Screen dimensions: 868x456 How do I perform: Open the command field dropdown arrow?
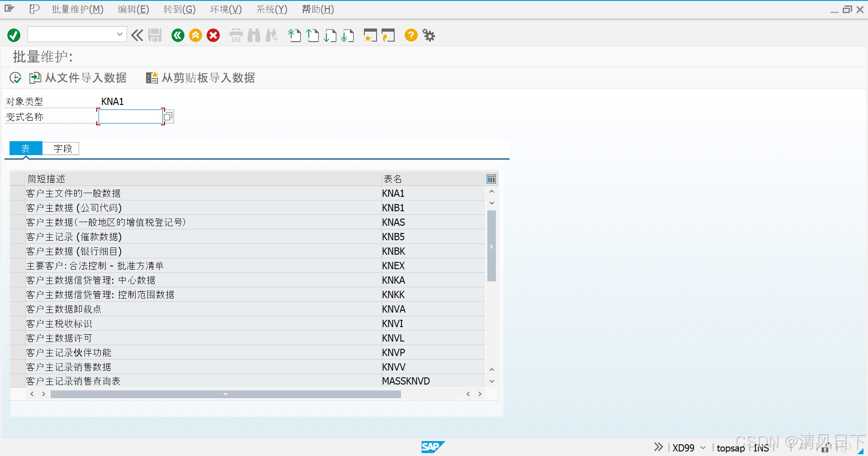119,34
